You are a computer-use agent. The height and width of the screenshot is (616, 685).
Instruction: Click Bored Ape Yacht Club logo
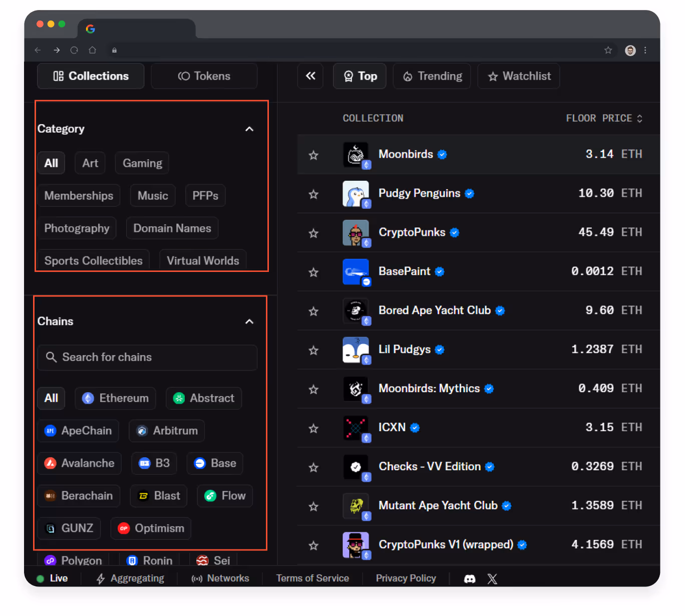click(356, 311)
